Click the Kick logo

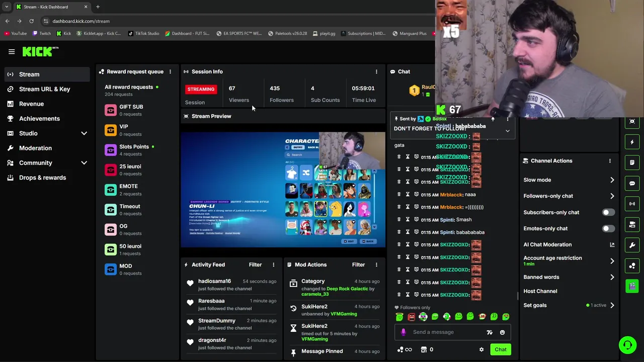coord(40,51)
